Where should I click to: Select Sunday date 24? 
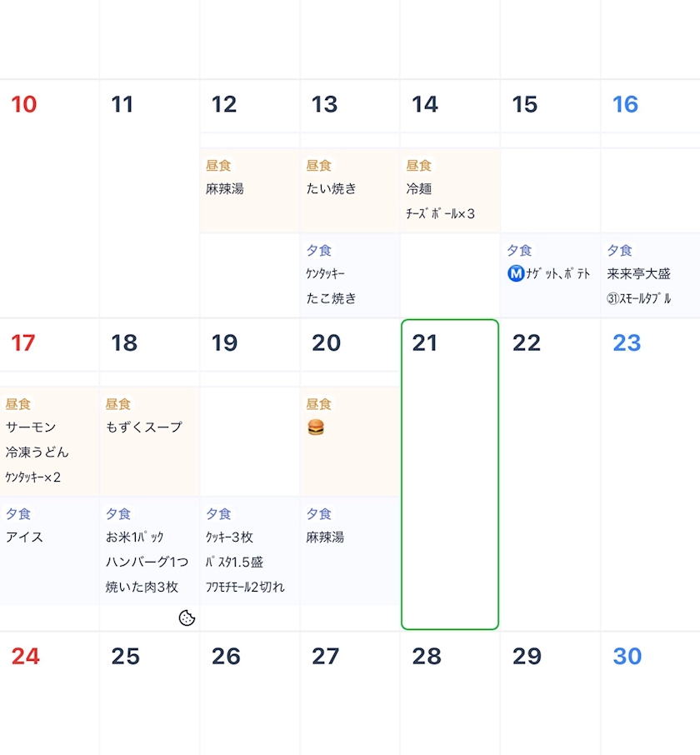(x=26, y=657)
